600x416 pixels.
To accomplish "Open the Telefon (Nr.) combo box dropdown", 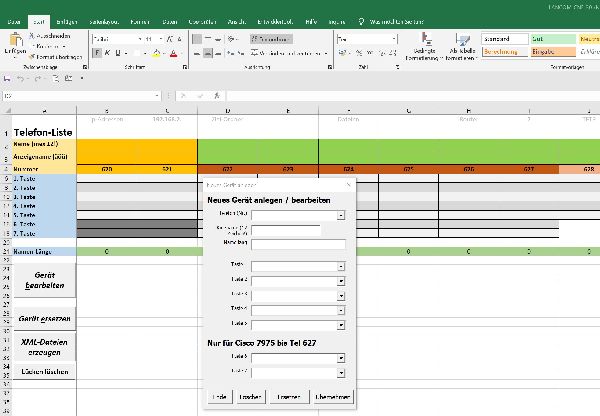I will pos(341,214).
